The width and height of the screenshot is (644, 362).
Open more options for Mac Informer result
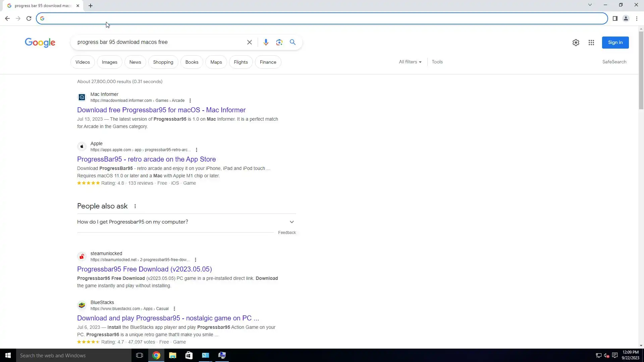point(190,101)
